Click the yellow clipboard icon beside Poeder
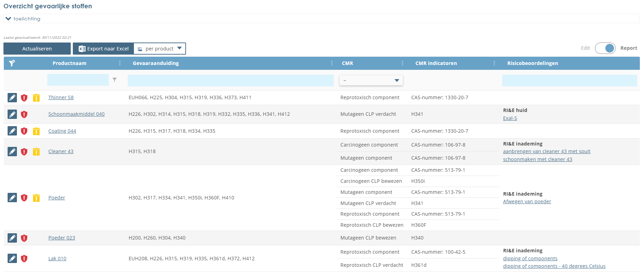644x272 pixels. click(36, 198)
